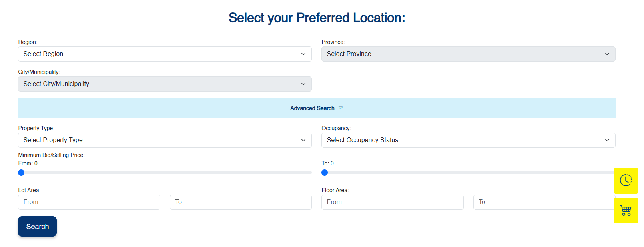Open the Select Province dropdown
Screen dimensions: 644x247
468,54
